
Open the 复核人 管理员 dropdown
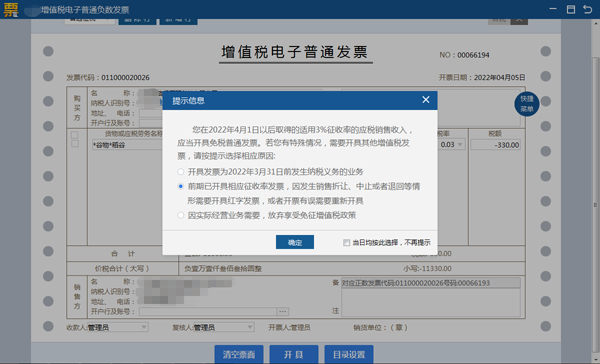click(249, 327)
